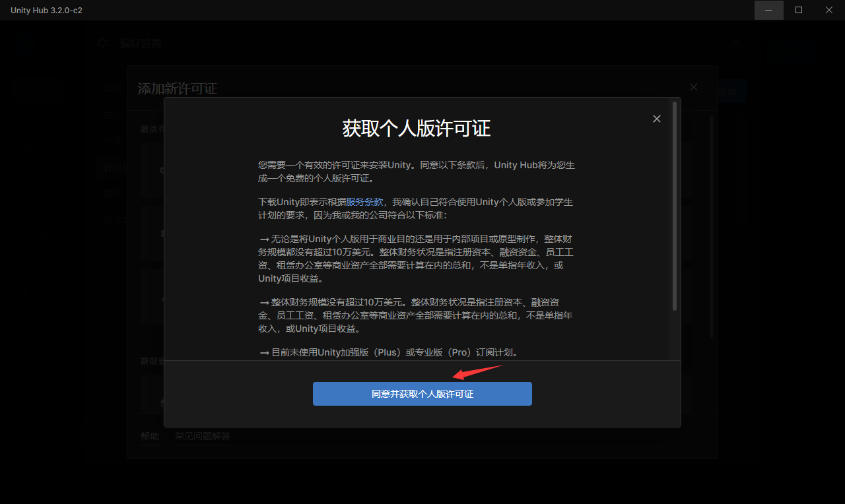Click the 偏好设置 gear icon
Viewport: 845px width, 504px height.
(102, 44)
